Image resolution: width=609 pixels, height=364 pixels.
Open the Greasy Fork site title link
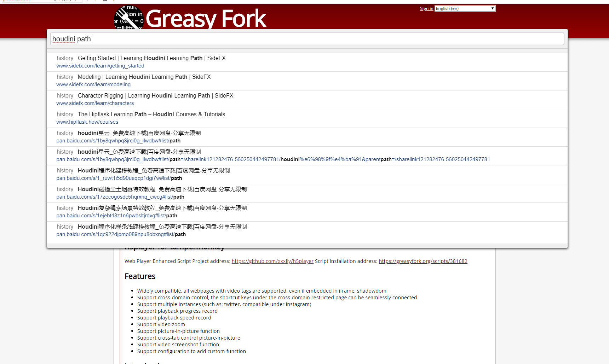click(206, 18)
